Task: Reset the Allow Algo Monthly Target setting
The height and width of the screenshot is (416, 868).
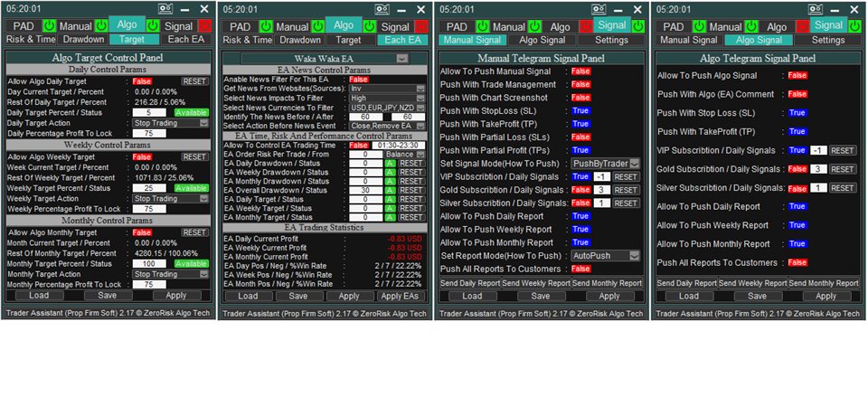Action: 194,232
